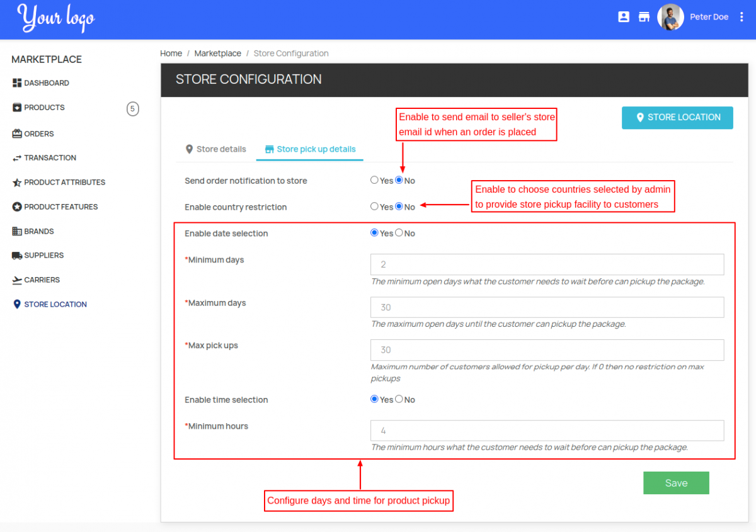Go to Home in the breadcrumb
The height and width of the screenshot is (532, 756).
171,54
